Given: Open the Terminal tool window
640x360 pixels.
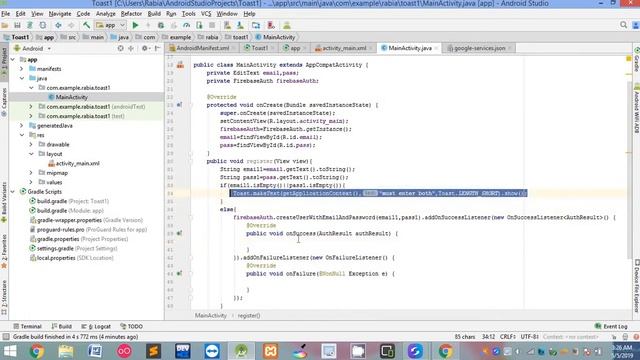Looking at the screenshot, I should coord(27,327).
